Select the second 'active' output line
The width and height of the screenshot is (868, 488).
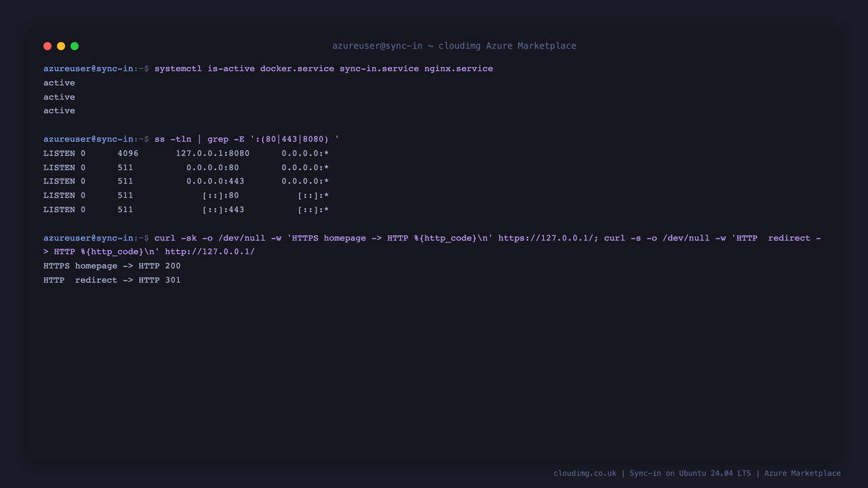pyautogui.click(x=59, y=97)
